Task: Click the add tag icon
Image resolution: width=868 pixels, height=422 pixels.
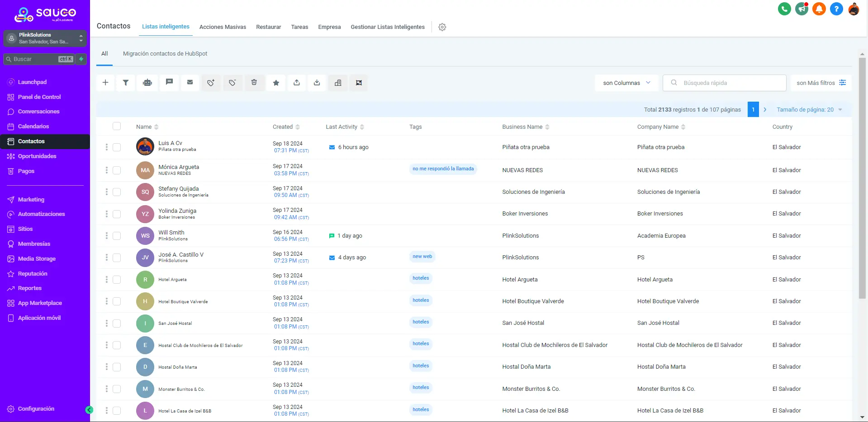Action: pyautogui.click(x=211, y=83)
